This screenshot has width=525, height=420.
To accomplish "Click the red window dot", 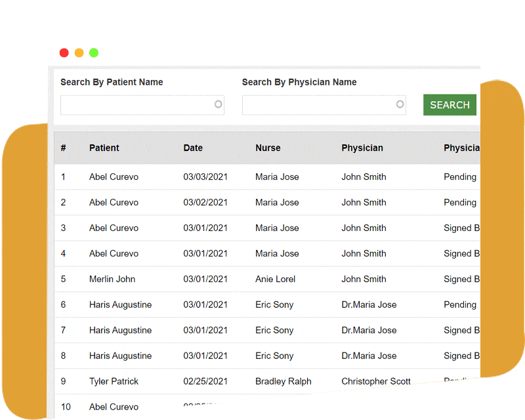I will pos(64,52).
